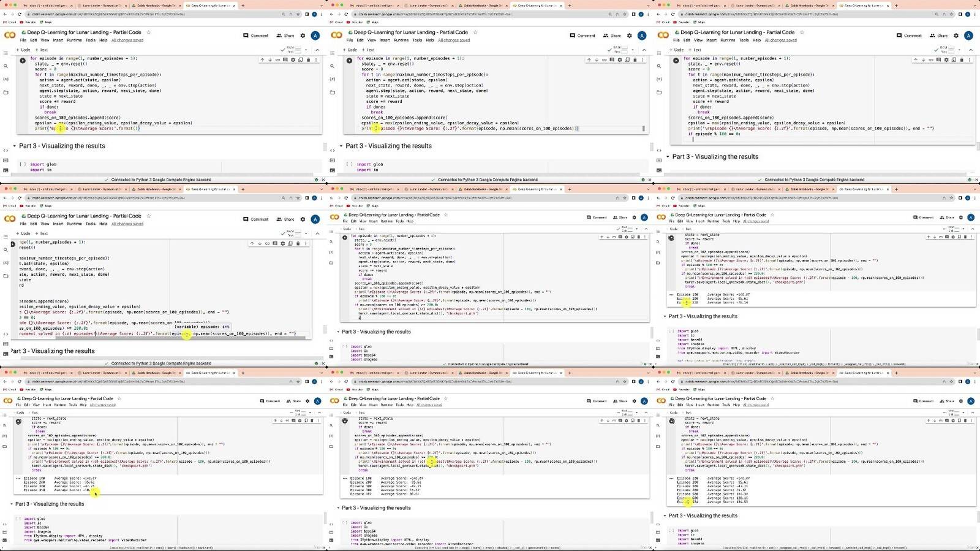
Task: Click Share button in the first frame
Action: click(285, 36)
